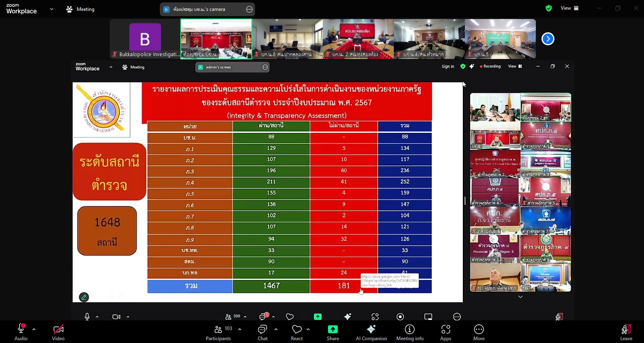Open the Participants panel
This screenshot has height=343, width=644.
(218, 332)
